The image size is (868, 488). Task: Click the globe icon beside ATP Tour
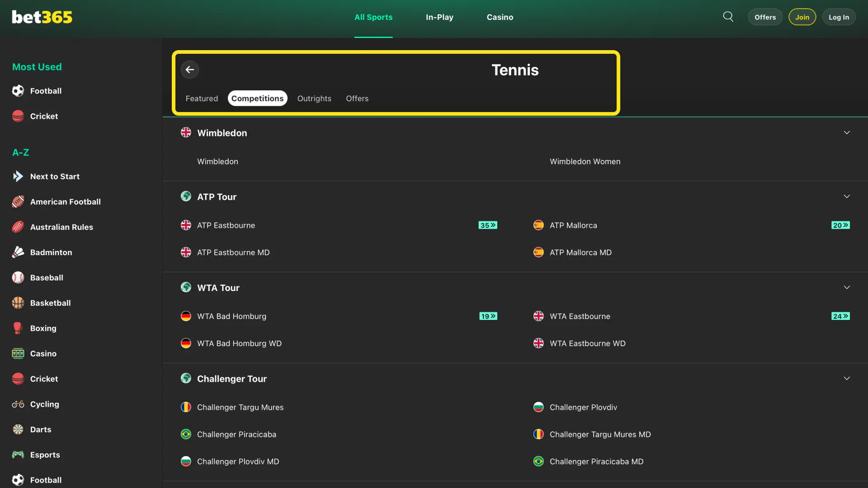pyautogui.click(x=186, y=196)
